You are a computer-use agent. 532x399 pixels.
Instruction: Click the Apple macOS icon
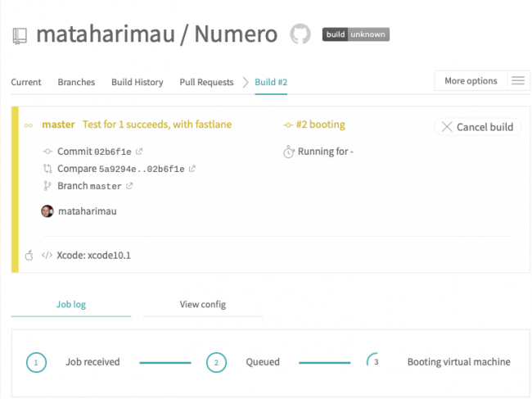coord(29,255)
